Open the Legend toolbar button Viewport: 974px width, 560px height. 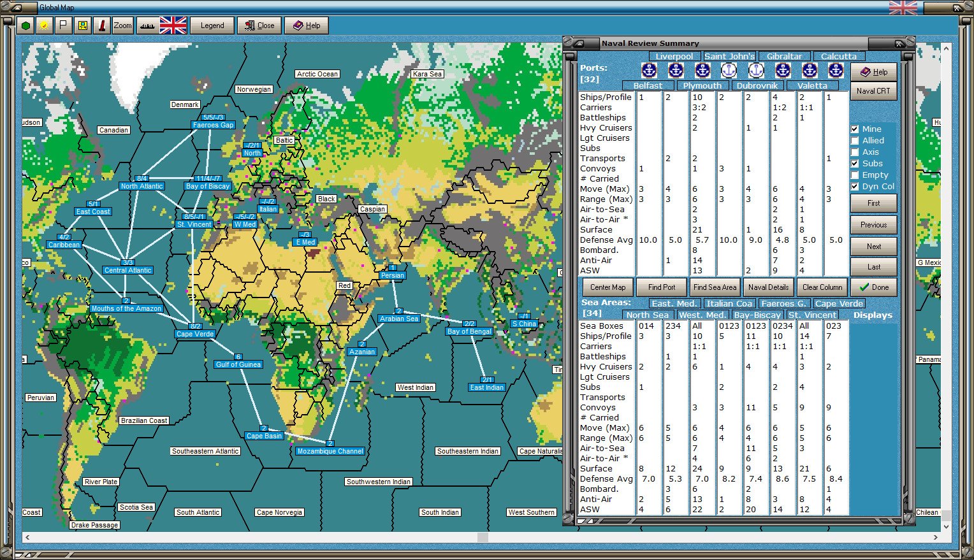click(212, 25)
